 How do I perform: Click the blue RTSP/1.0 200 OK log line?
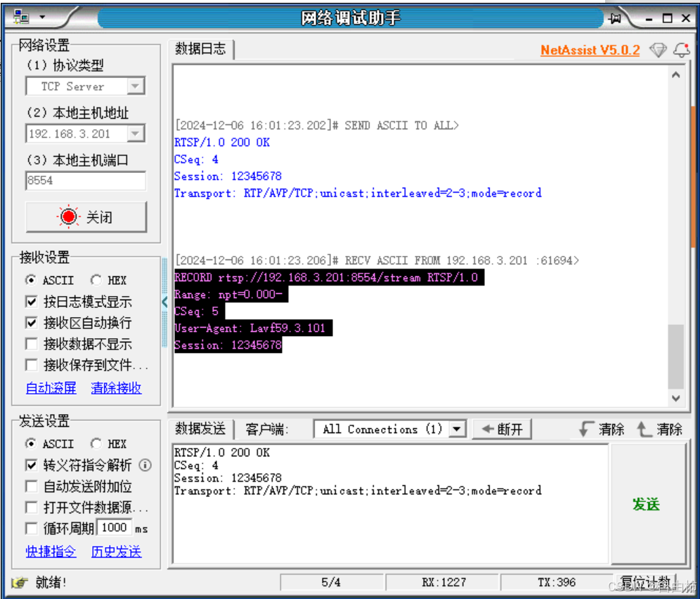tap(222, 142)
